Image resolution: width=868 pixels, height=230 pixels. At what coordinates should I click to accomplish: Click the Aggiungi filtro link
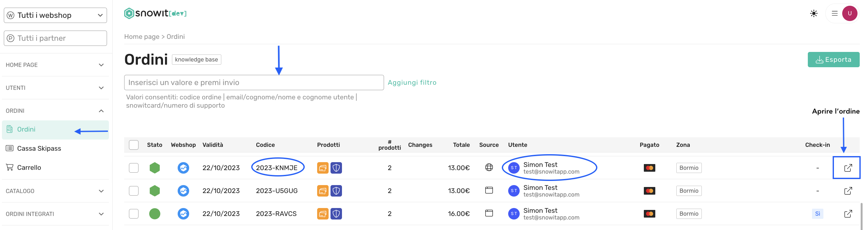tap(412, 82)
